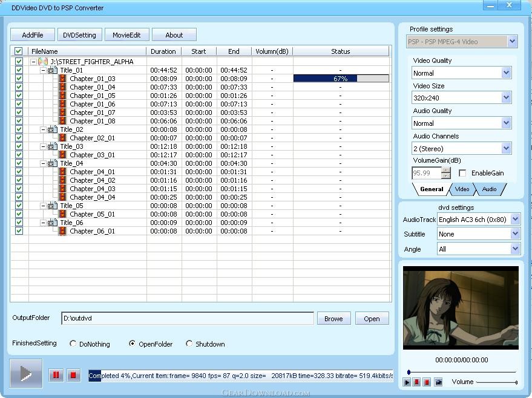
Task: Switch to the Video tab
Action: (x=462, y=189)
